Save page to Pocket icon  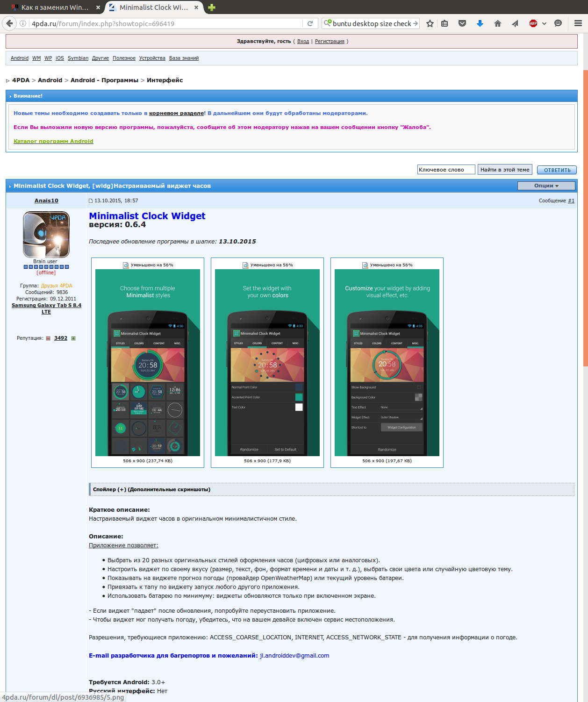(462, 23)
